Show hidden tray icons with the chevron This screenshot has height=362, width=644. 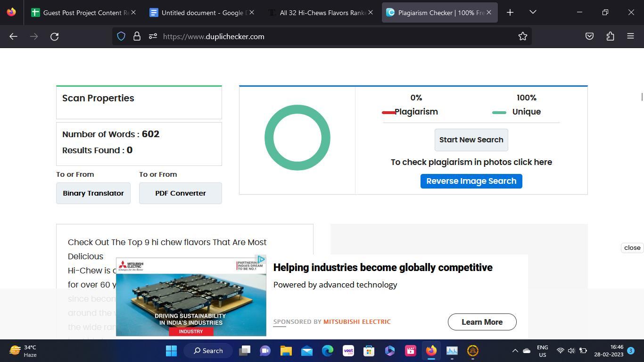point(515,351)
